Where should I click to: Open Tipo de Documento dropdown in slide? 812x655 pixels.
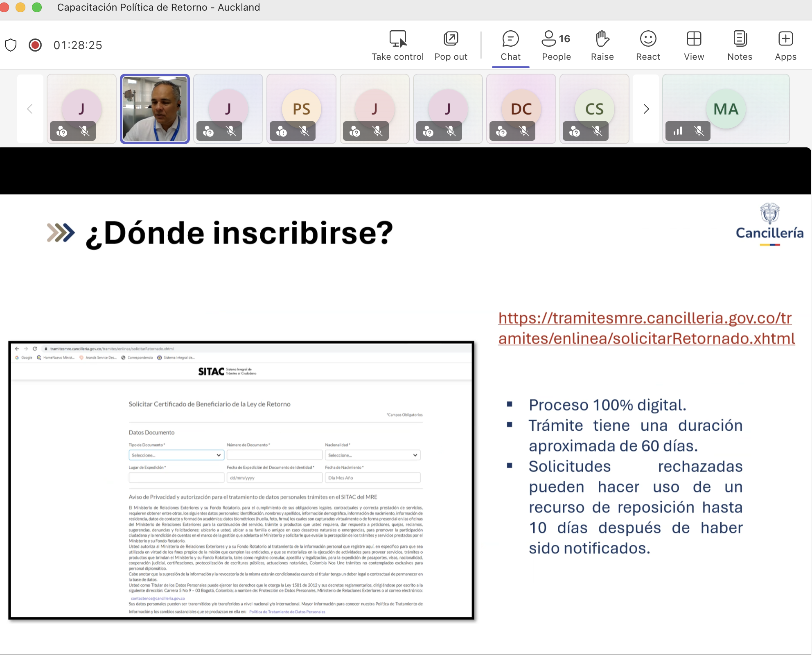[176, 455]
